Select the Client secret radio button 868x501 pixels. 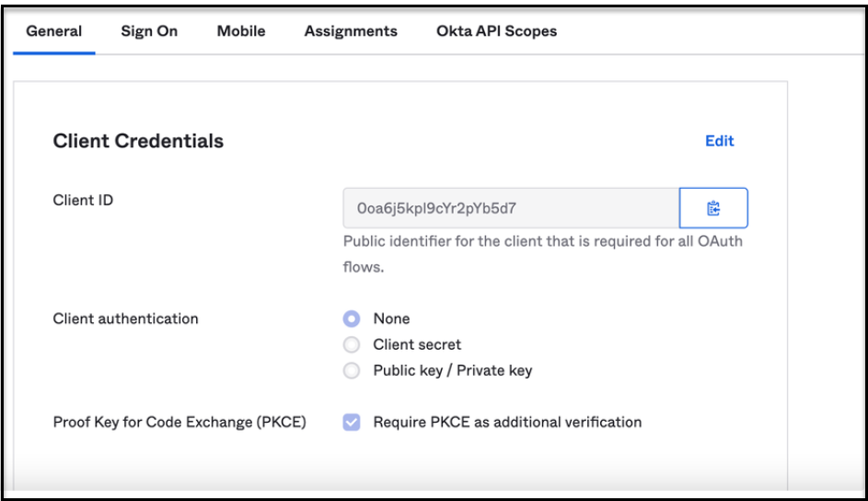352,344
